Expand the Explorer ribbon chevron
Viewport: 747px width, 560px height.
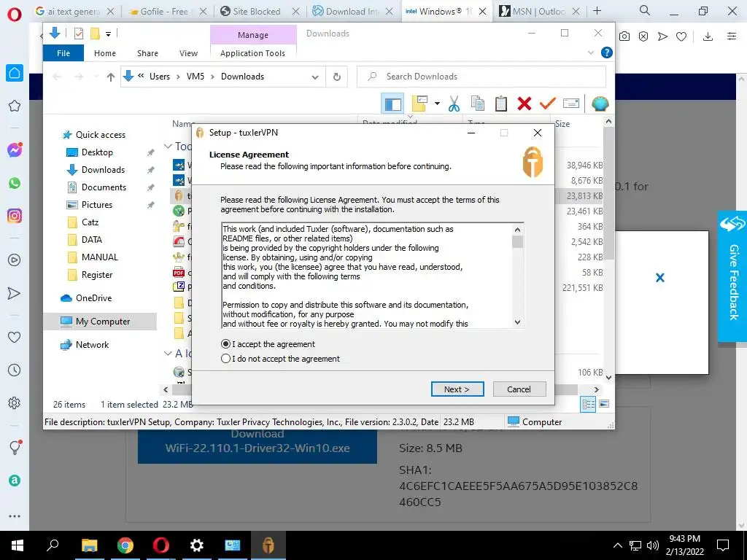(x=591, y=52)
